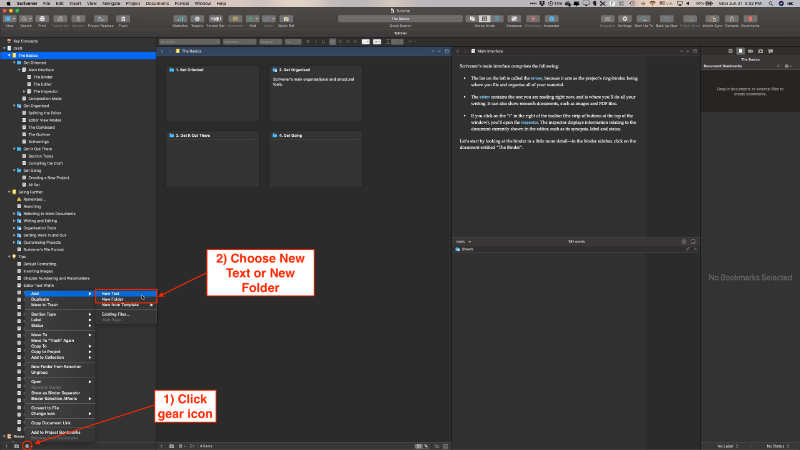Collapse the Going Further folder
The image size is (800, 450).
(9, 192)
